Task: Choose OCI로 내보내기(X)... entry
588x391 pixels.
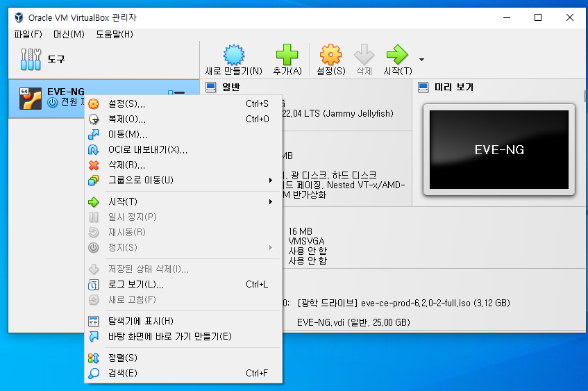Action: coord(183,150)
